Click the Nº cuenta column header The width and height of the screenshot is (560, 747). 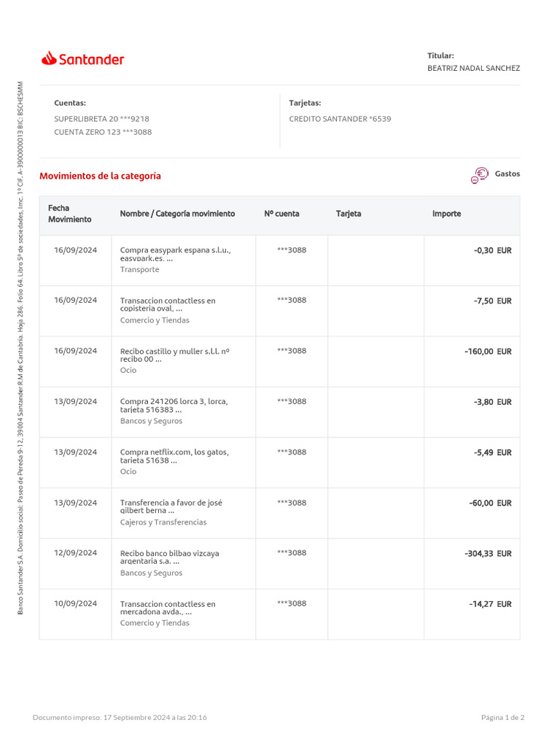pos(281,214)
